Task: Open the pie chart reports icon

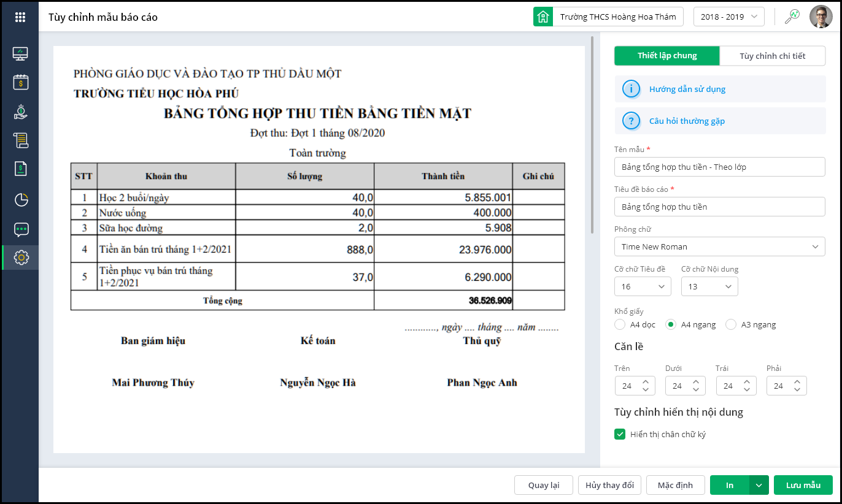Action: [21, 200]
